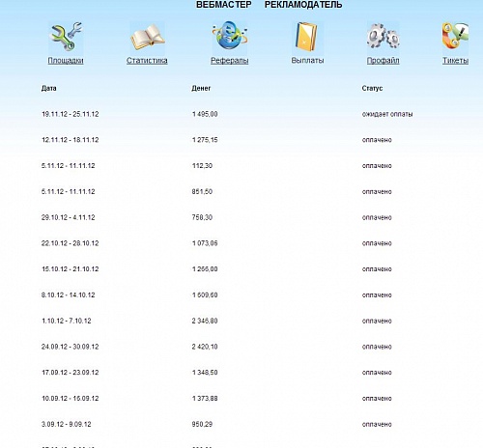Viewport: 483px width, 448px height.
Task: Switch to the ВЕБМАСТЕР tab
Action: point(224,5)
